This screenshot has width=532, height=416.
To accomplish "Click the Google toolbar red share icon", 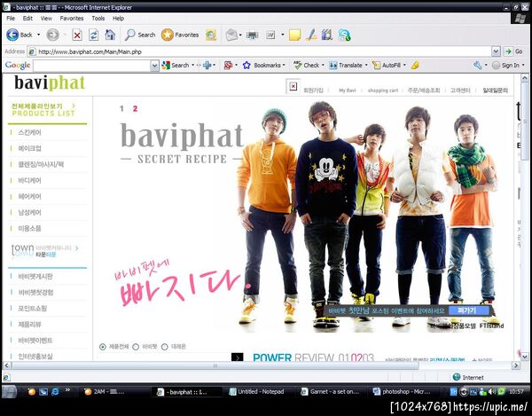I will tap(229, 65).
